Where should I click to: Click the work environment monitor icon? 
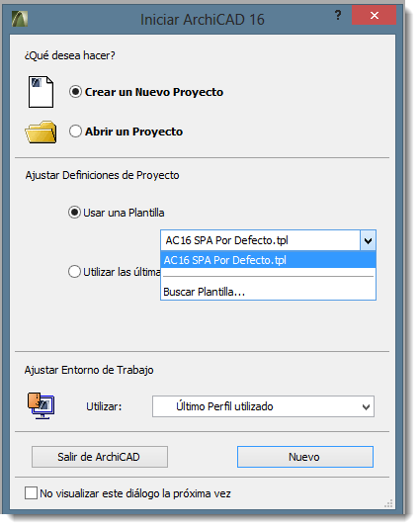[41, 405]
